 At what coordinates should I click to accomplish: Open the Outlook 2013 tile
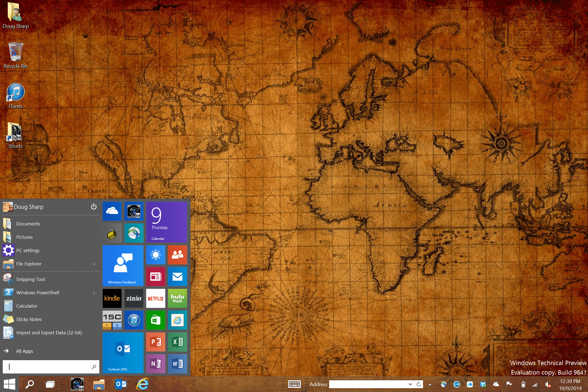click(123, 353)
